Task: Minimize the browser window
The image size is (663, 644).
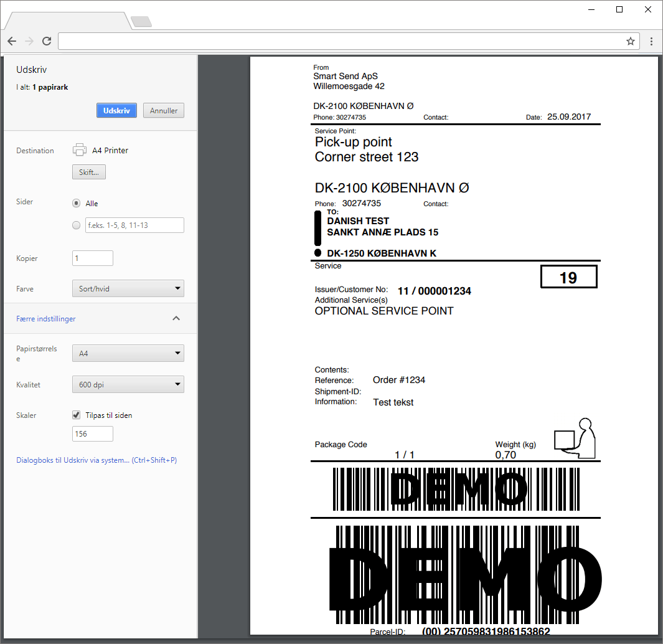Action: (x=591, y=9)
